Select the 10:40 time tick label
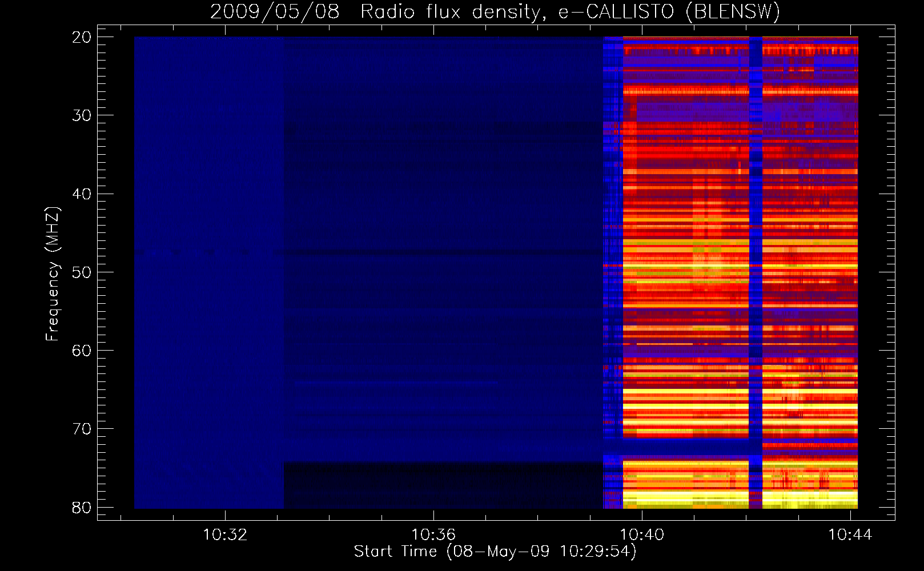This screenshot has height=571, width=924. click(642, 535)
